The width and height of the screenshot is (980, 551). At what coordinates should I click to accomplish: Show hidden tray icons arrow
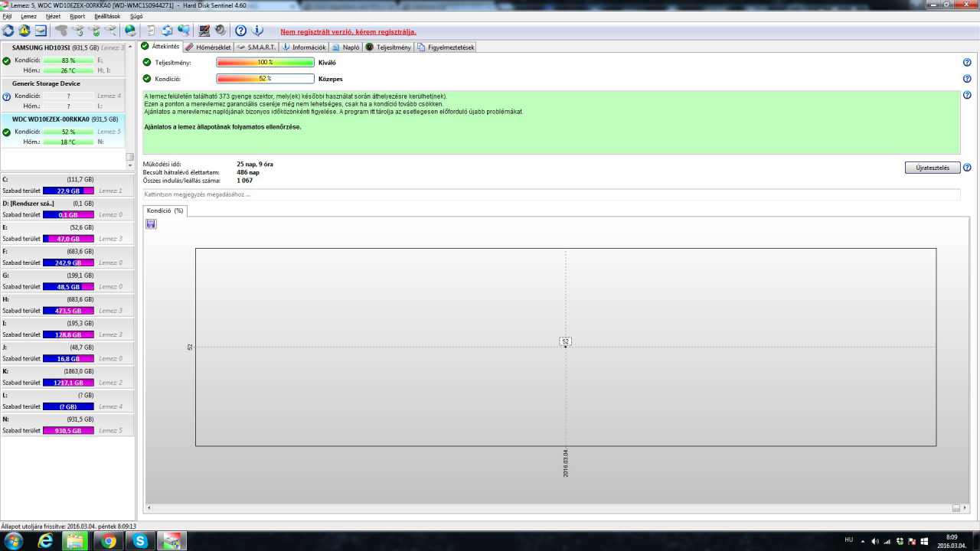(863, 541)
